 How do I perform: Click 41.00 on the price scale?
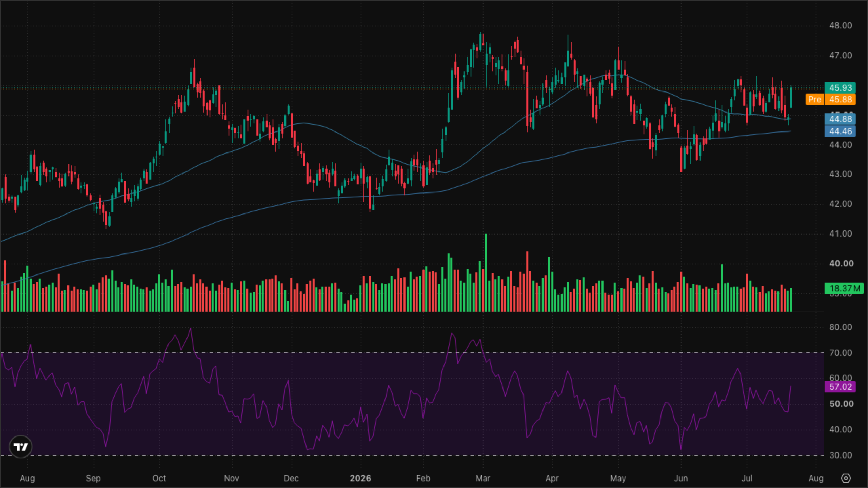(841, 233)
